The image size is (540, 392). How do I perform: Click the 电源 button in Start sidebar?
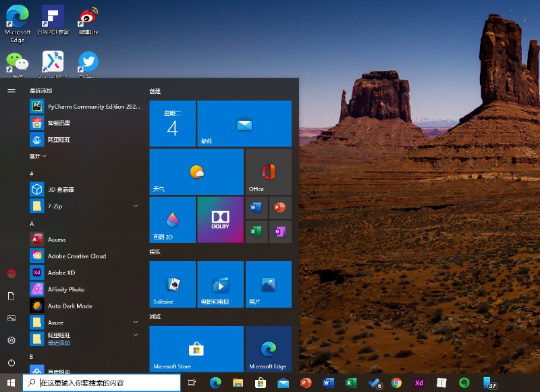pyautogui.click(x=10, y=362)
